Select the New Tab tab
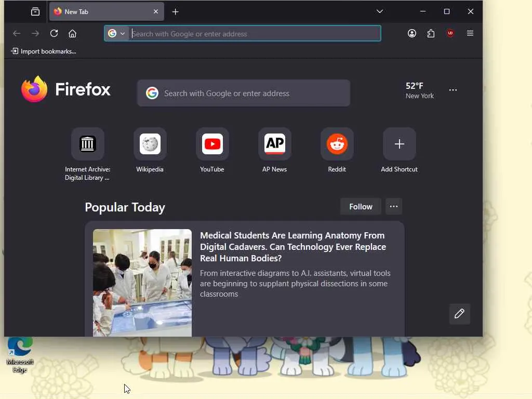This screenshot has width=532, height=399. [107, 11]
